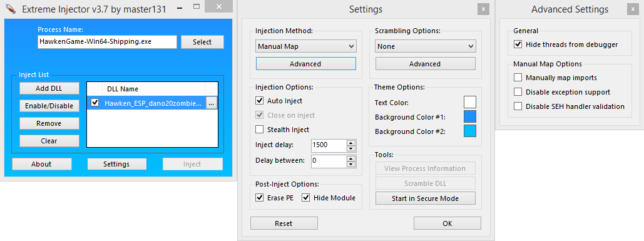Viewport: 644px width, 241px height.
Task: Toggle Hide threads from debugger checkbox
Action: [518, 44]
